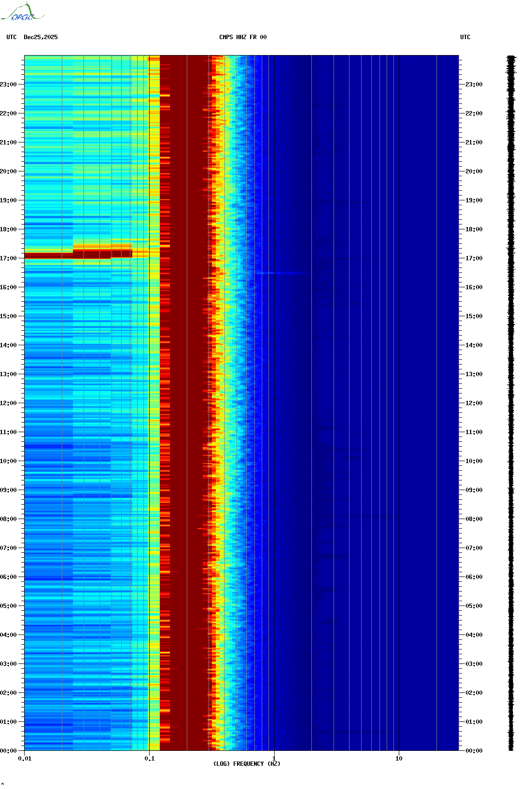Select the 12:00 time label on left axis
Screen dimensions: 532x789
coord(8,403)
